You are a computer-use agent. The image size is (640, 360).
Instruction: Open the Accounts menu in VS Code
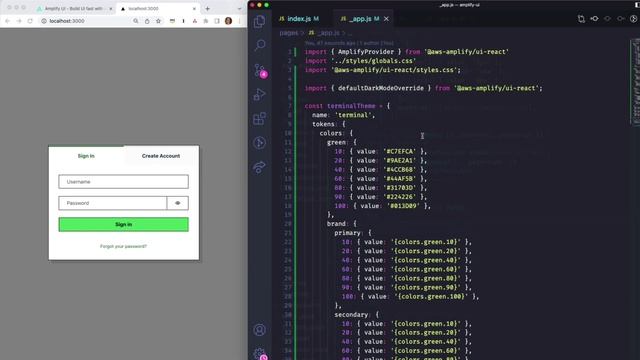coord(260,330)
